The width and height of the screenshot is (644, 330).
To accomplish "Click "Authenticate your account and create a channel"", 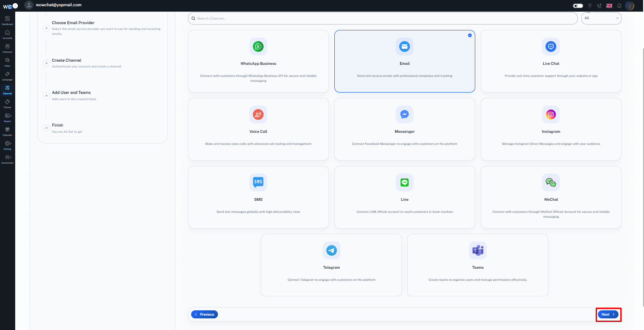I will 86,67.
